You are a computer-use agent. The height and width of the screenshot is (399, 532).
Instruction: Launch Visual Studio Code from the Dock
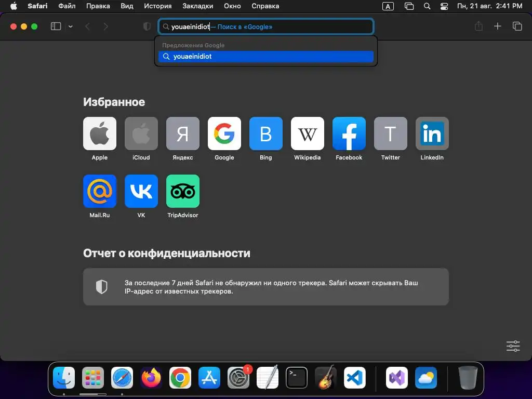354,378
